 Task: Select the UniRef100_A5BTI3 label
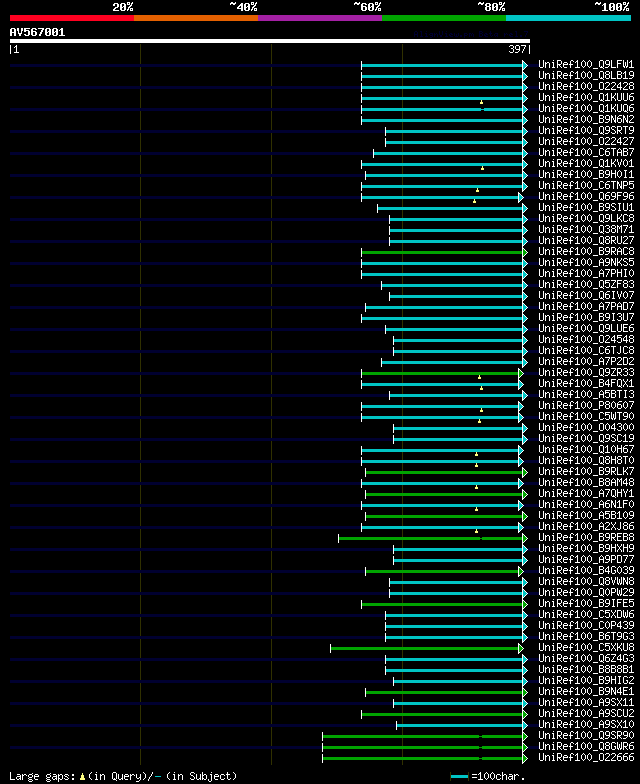[x=586, y=394]
